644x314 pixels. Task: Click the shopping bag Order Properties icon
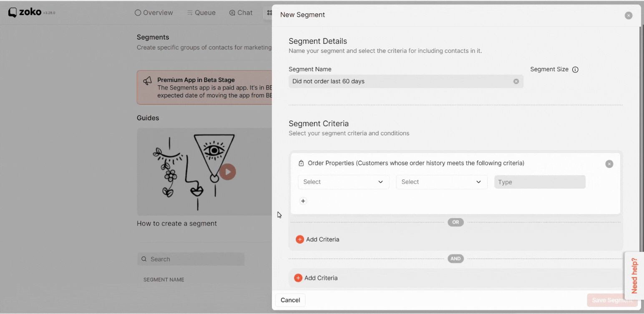[x=301, y=163]
